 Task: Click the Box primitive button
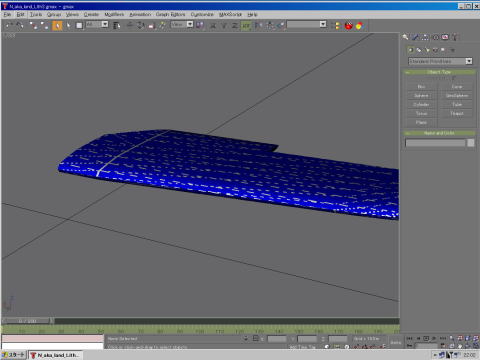point(421,87)
